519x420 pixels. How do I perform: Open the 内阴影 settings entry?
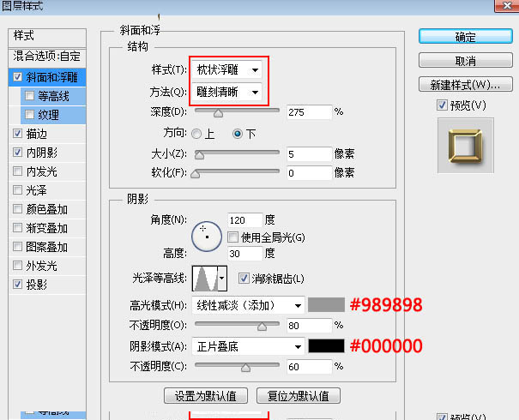coord(42,153)
